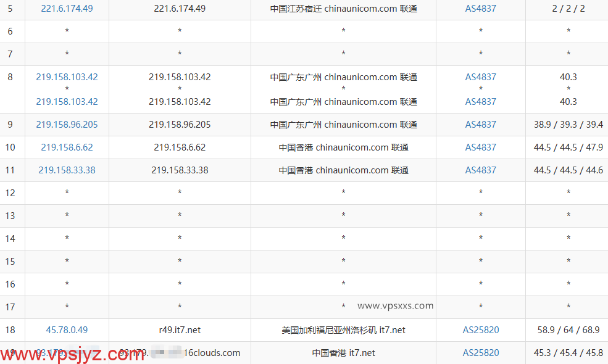Open the blue 45.78.0.49 IP link

tap(67, 330)
